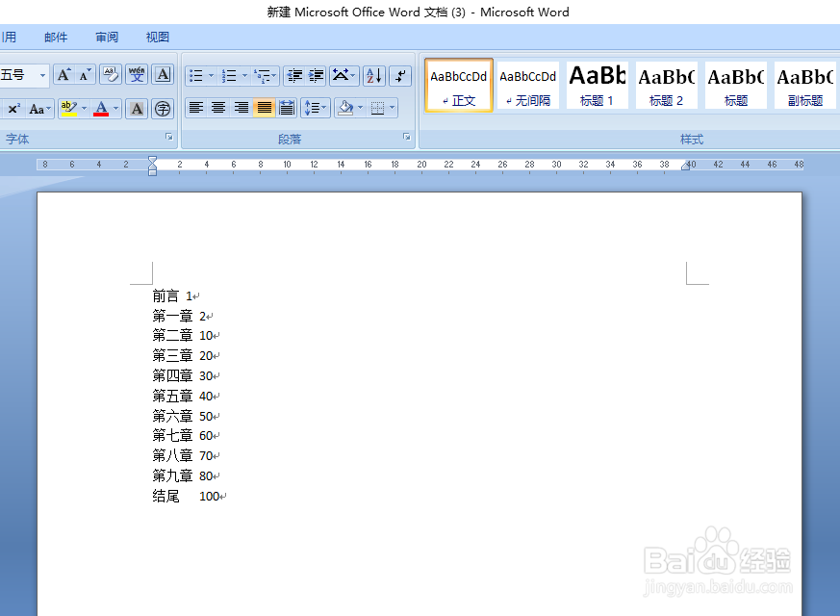The width and height of the screenshot is (840, 616).
Task: Open line spacing options
Action: (x=315, y=108)
